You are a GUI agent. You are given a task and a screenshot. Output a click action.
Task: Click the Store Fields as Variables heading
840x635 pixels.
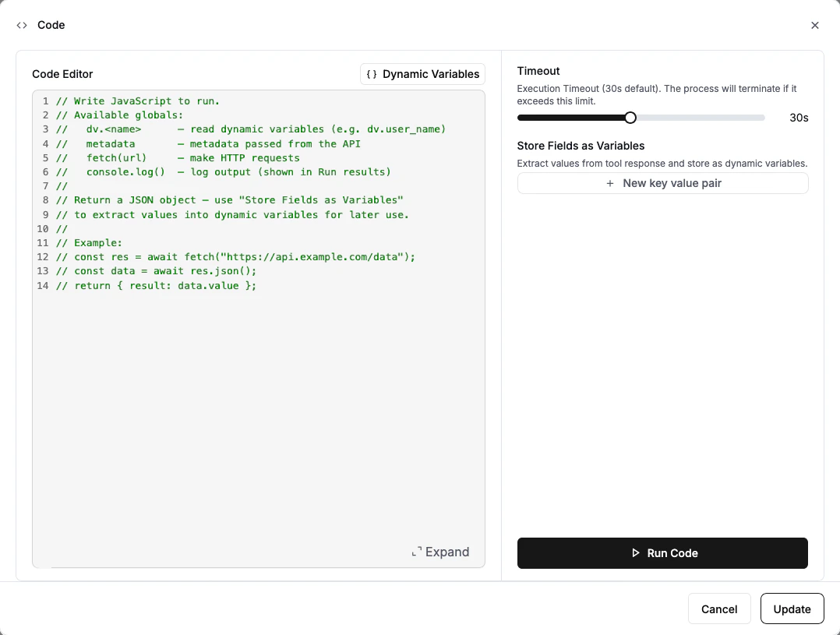pyautogui.click(x=581, y=146)
